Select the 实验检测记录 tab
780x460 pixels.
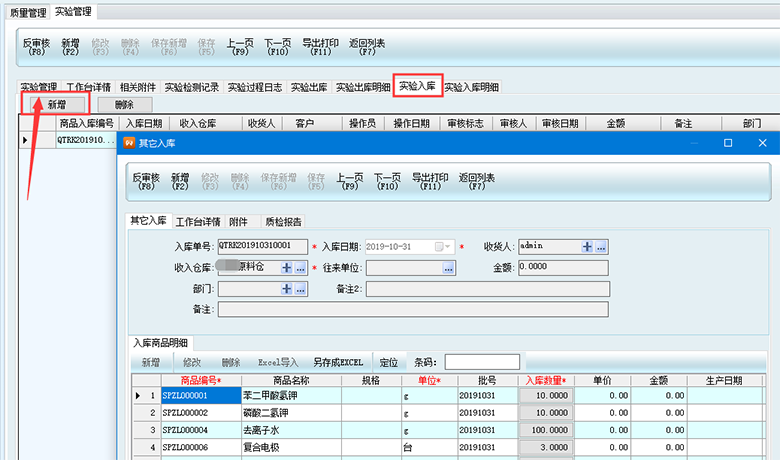coord(192,87)
